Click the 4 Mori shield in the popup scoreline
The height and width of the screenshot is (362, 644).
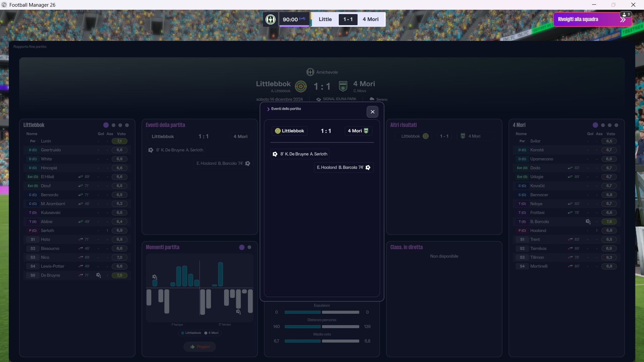tap(366, 131)
